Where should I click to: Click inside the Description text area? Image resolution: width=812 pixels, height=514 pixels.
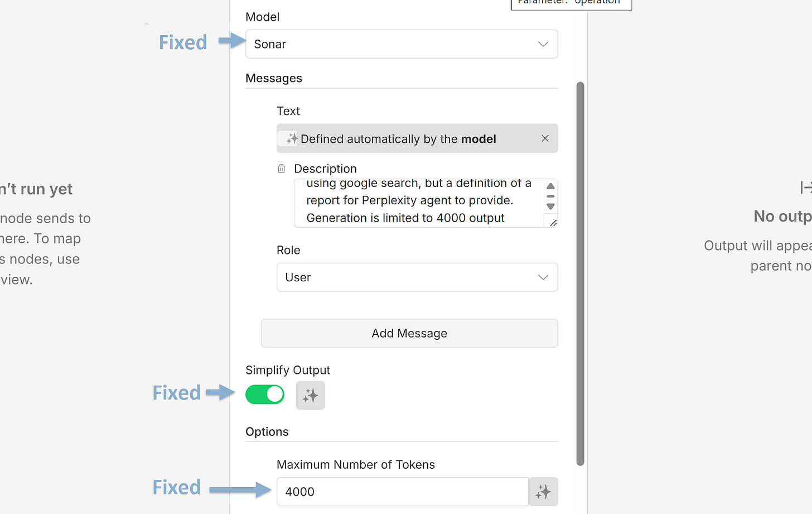tap(418, 201)
